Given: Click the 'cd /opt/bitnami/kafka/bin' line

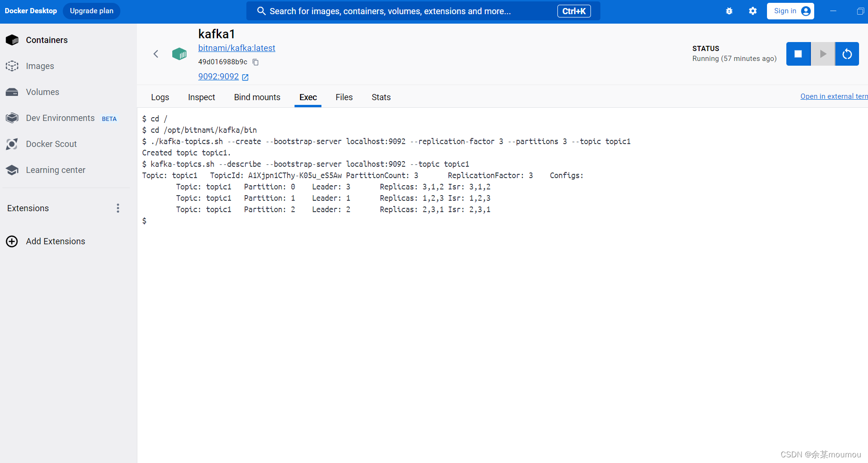Looking at the screenshot, I should (200, 130).
